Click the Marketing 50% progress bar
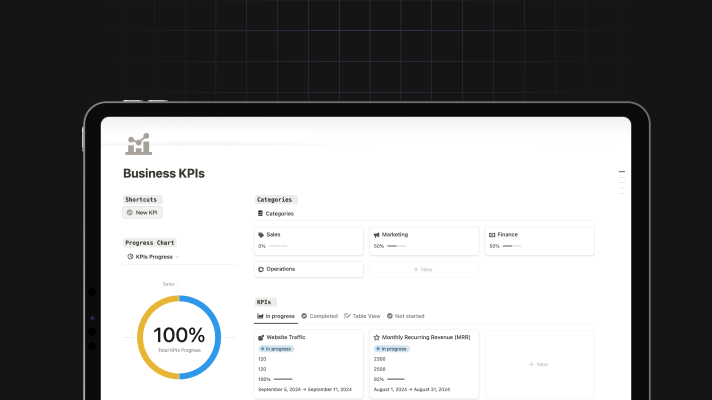The image size is (712, 400). point(397,246)
